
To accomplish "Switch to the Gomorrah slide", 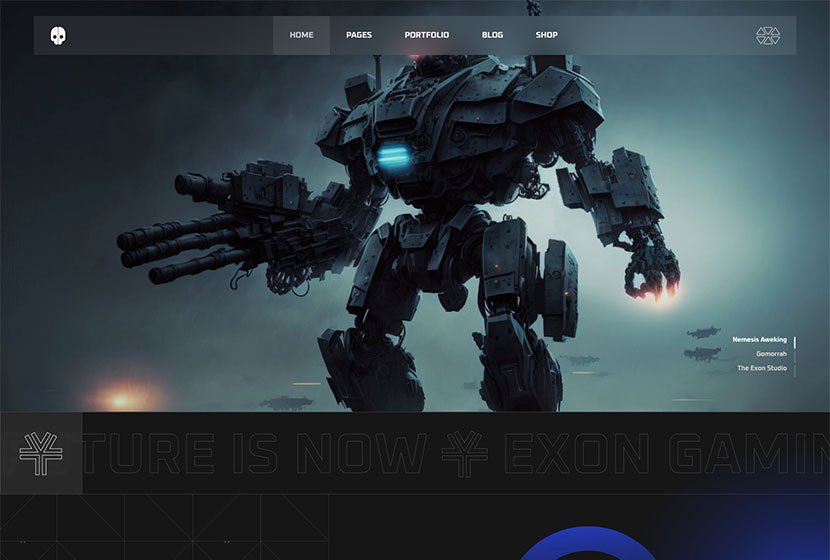I will coord(771,354).
